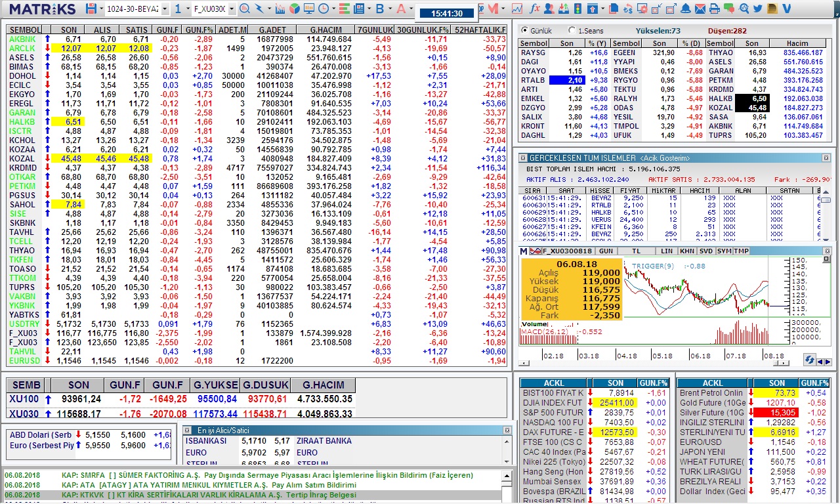Click the red letter A icon

401,9
